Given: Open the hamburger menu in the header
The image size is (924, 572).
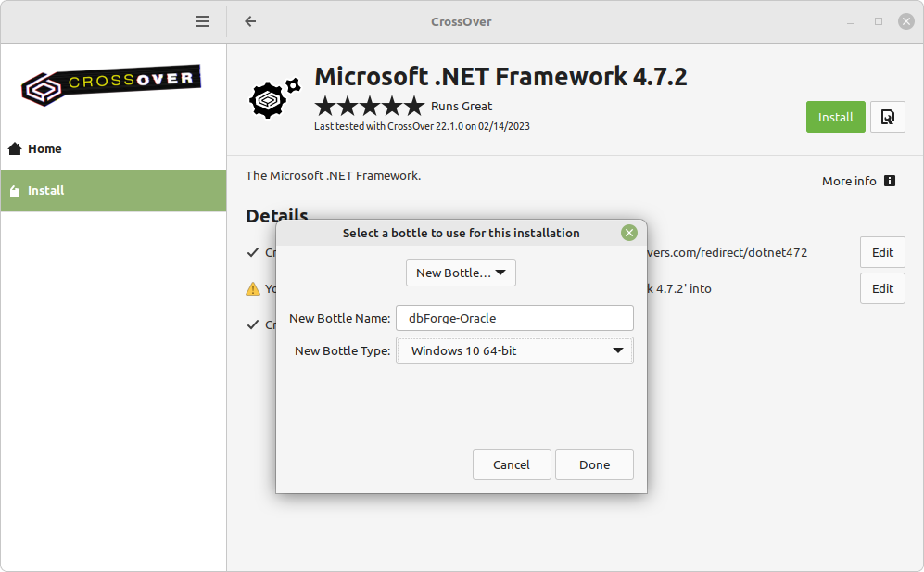Looking at the screenshot, I should click(203, 22).
